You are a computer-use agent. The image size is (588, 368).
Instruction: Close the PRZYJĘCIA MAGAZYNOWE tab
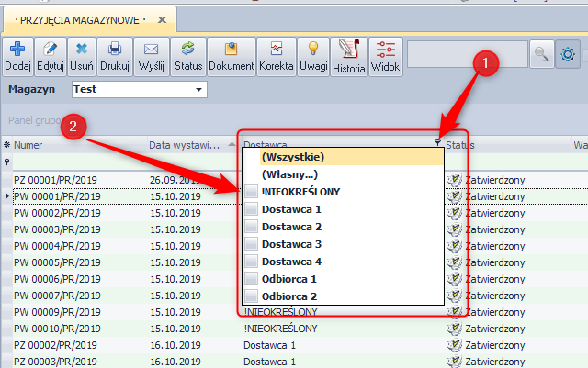[163, 19]
